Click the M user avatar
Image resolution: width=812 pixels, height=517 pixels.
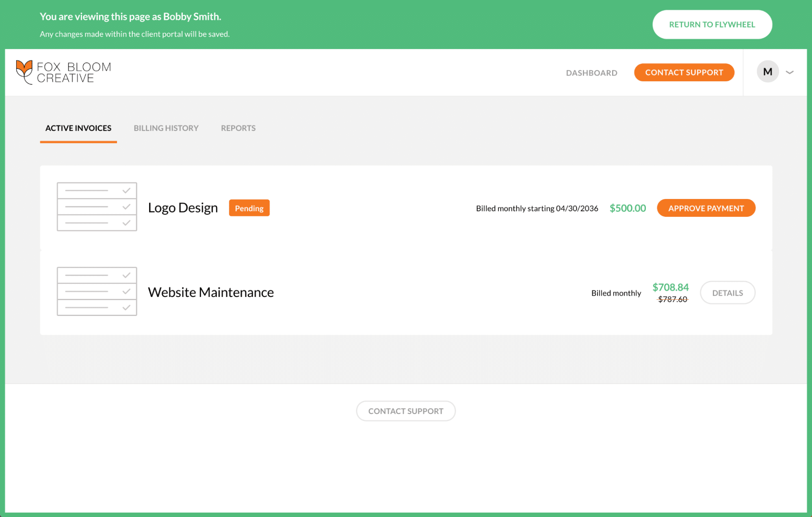coord(767,72)
